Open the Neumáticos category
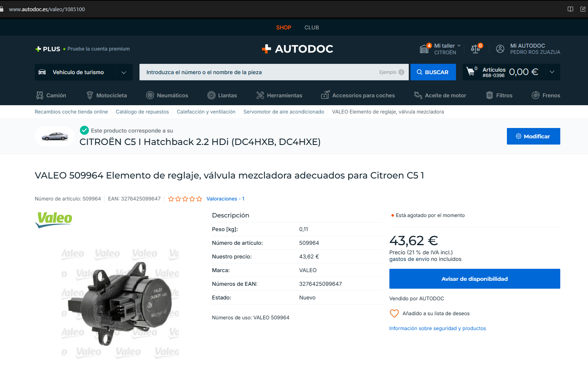 167,95
